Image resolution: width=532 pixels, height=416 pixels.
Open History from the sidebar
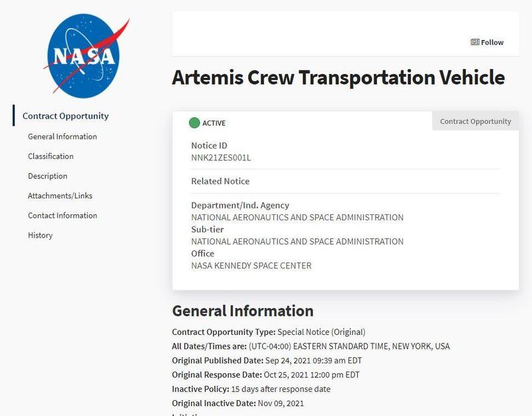point(40,236)
